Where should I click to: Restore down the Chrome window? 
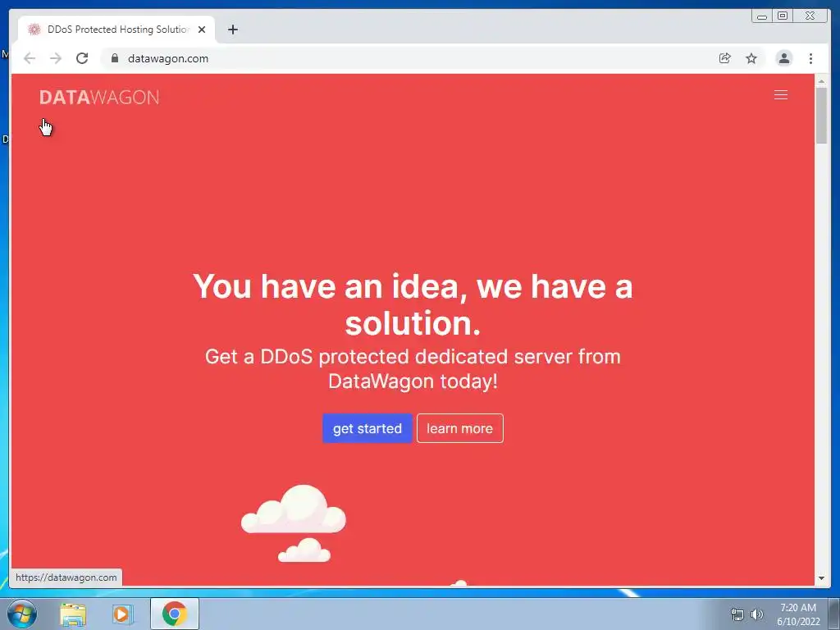coord(782,16)
